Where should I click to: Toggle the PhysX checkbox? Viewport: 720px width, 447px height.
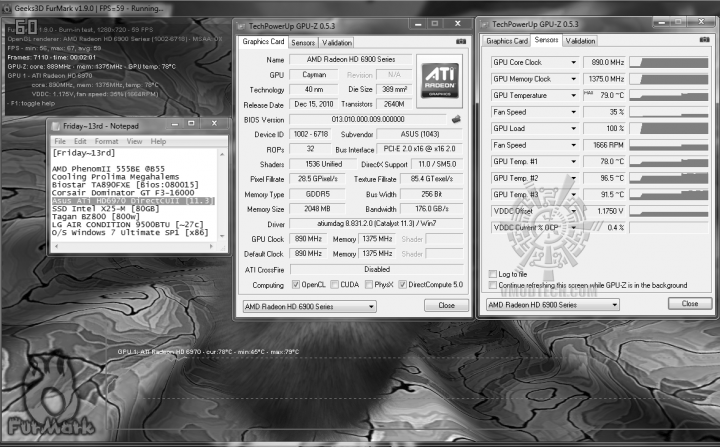click(368, 285)
